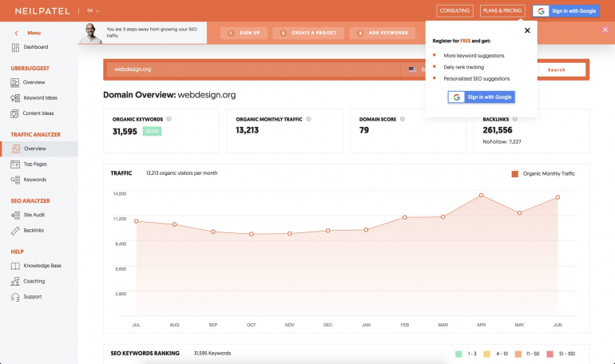
Task: Click the Plans & Pricing menu item
Action: point(502,11)
